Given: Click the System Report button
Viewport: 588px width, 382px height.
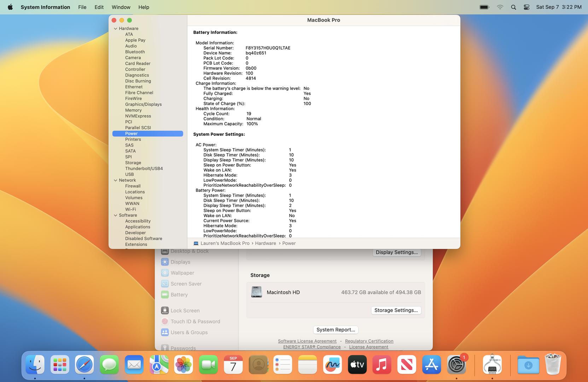Looking at the screenshot, I should tap(336, 330).
